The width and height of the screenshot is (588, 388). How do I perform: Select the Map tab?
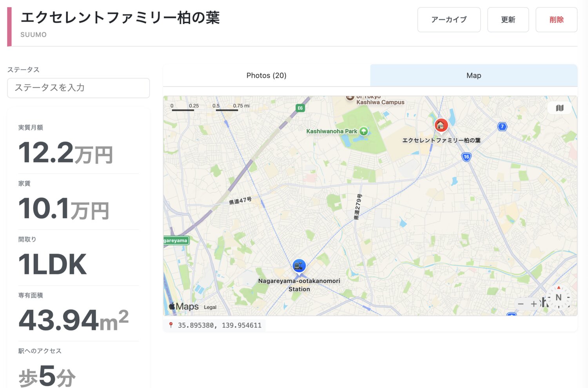(474, 75)
